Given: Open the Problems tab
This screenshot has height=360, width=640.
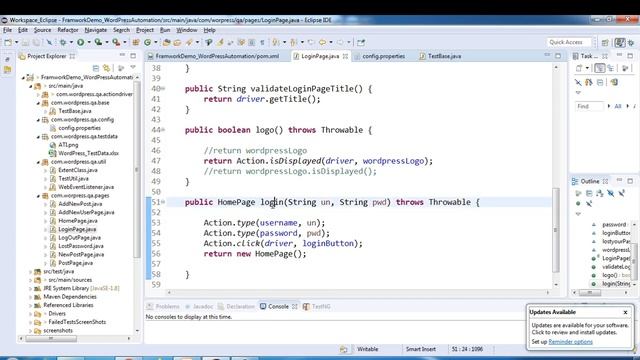Looking at the screenshot, I should [163, 307].
